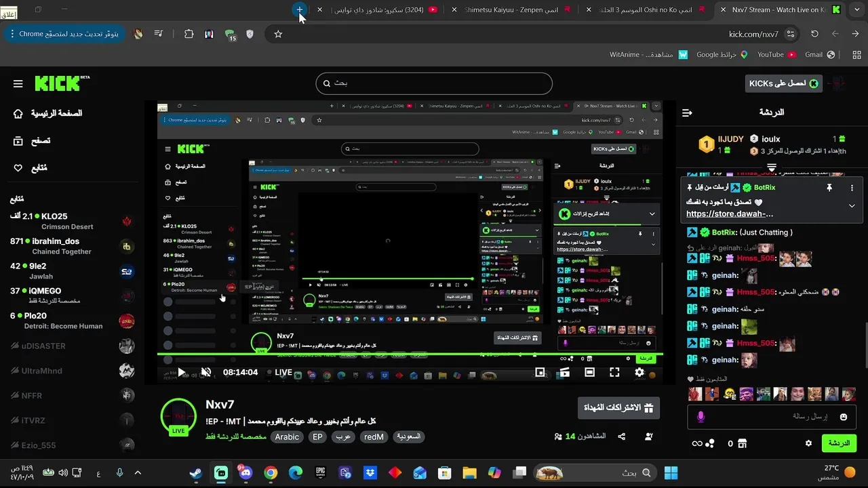Play the stream video
This screenshot has height=488, width=868.
click(181, 372)
